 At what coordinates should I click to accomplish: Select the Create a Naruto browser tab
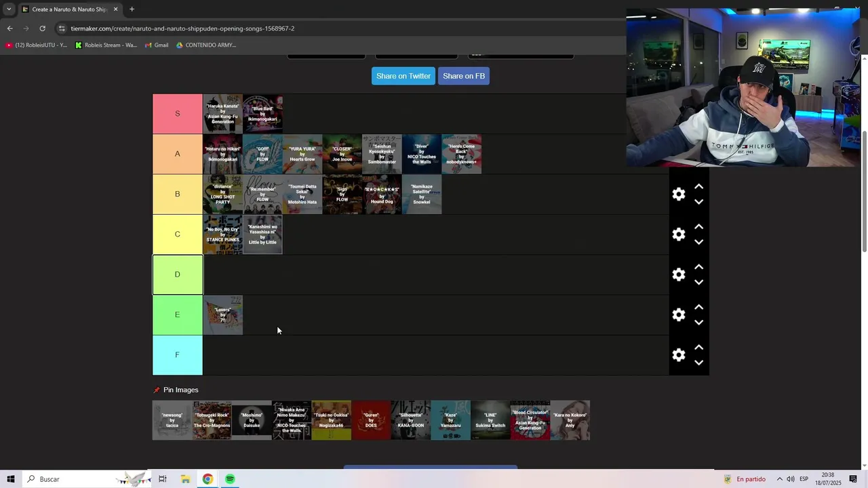(70, 9)
